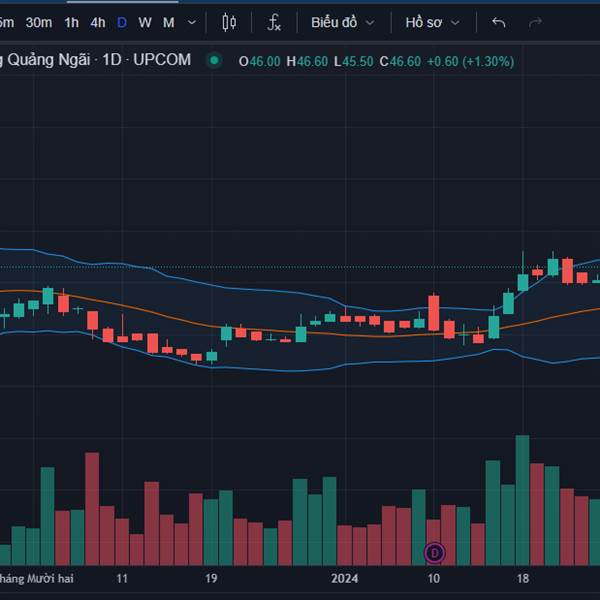
Task: Click the 19 date axis label
Action: click(211, 578)
